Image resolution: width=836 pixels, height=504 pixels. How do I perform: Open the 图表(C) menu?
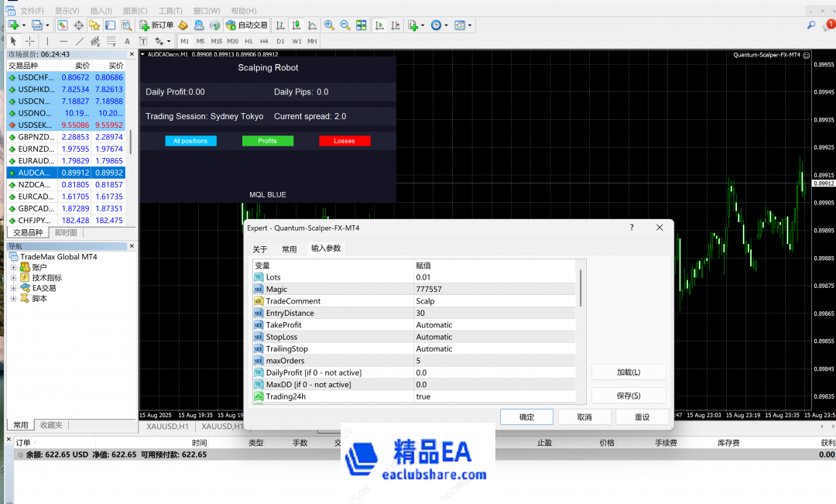point(135,11)
